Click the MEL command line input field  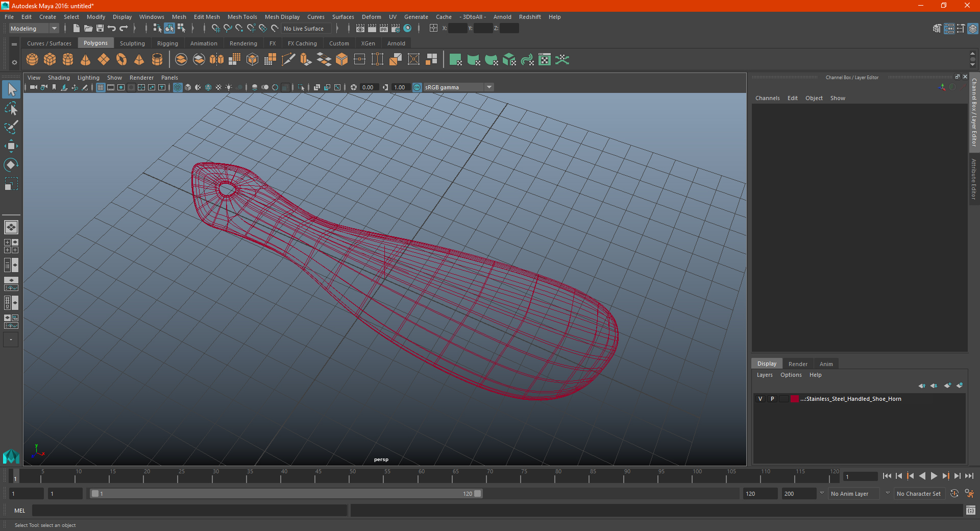point(190,511)
